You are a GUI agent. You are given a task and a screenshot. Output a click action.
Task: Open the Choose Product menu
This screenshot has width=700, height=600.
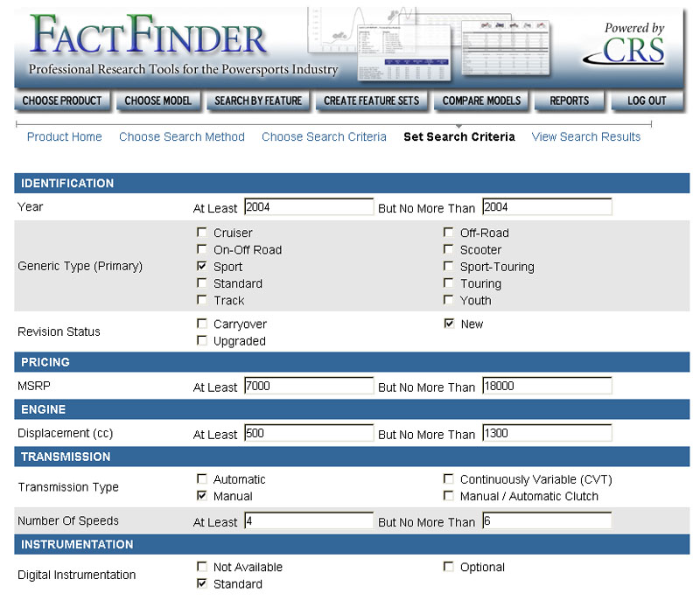click(62, 101)
